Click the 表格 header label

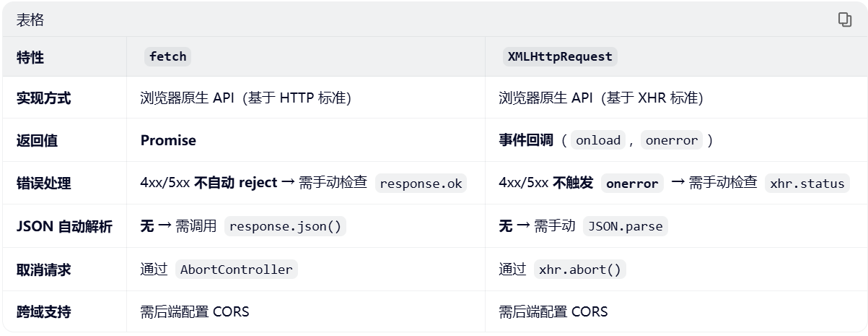pos(30,20)
